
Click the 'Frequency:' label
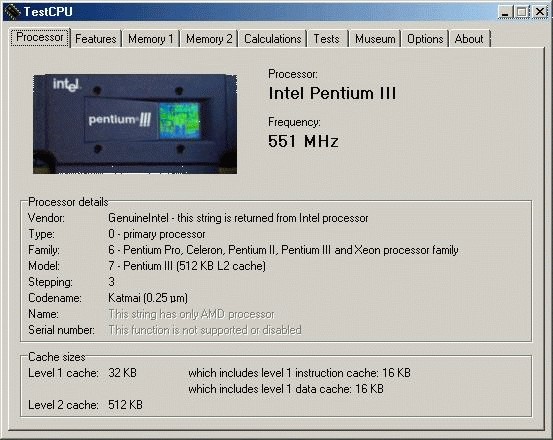294,122
